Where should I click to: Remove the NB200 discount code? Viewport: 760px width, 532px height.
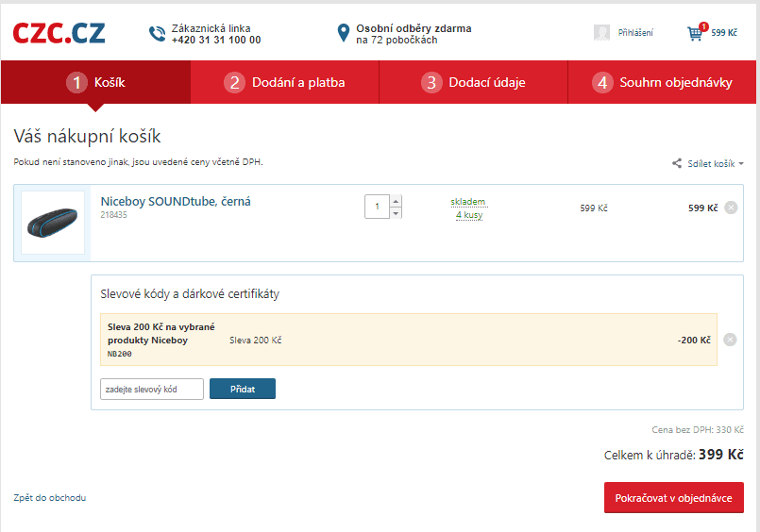click(x=730, y=340)
